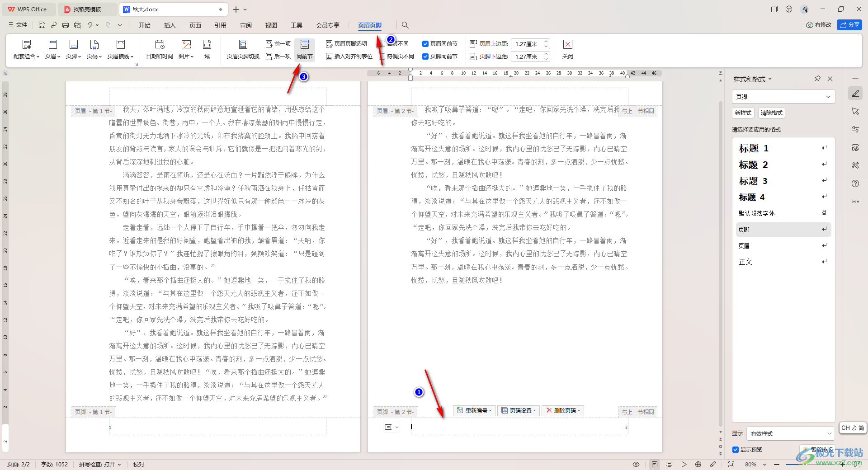Click the 新样式 button
The height and width of the screenshot is (470, 868).
tap(743, 113)
